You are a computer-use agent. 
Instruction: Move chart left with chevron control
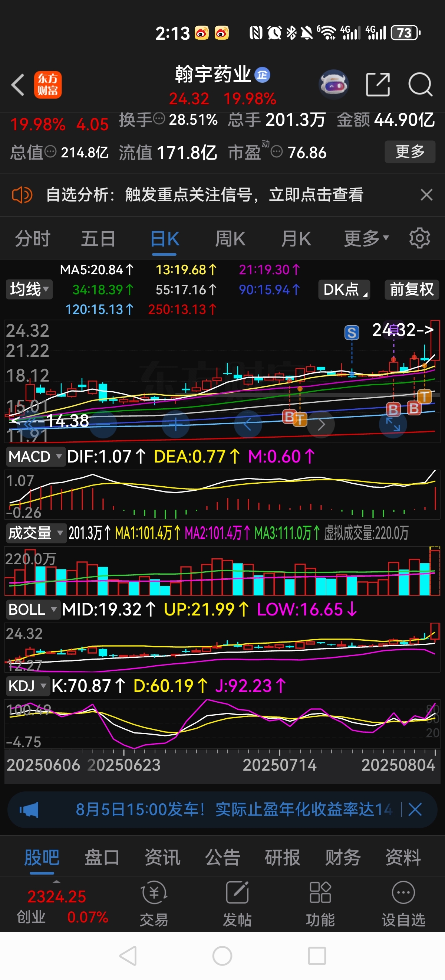point(248,424)
